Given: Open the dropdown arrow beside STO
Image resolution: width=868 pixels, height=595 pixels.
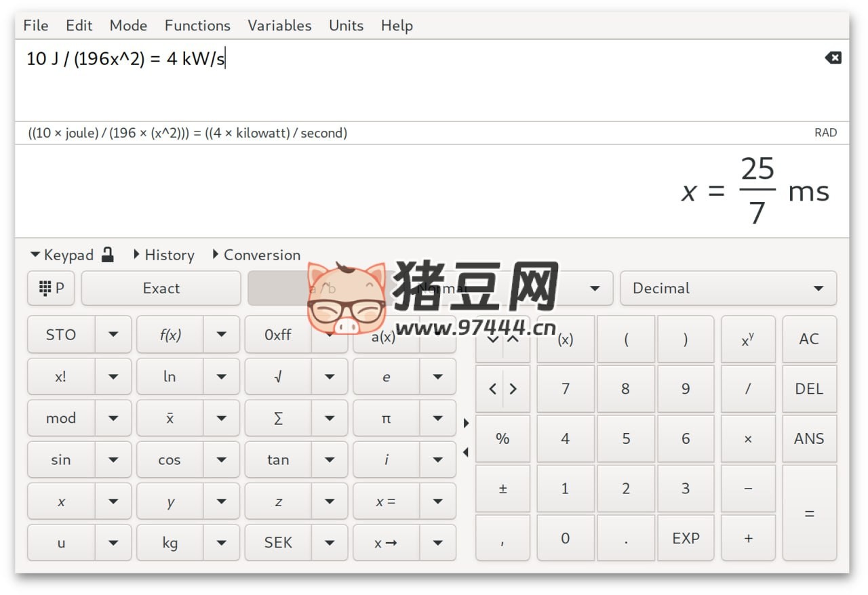Looking at the screenshot, I should point(113,335).
